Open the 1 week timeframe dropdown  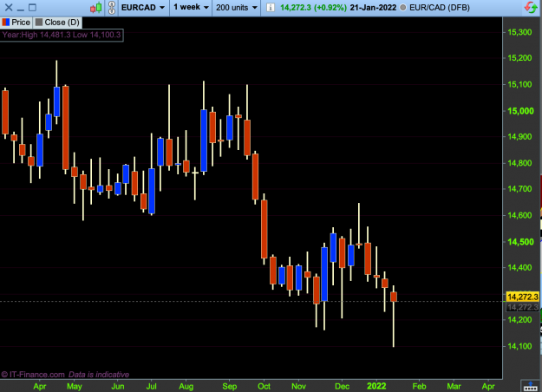pos(191,7)
